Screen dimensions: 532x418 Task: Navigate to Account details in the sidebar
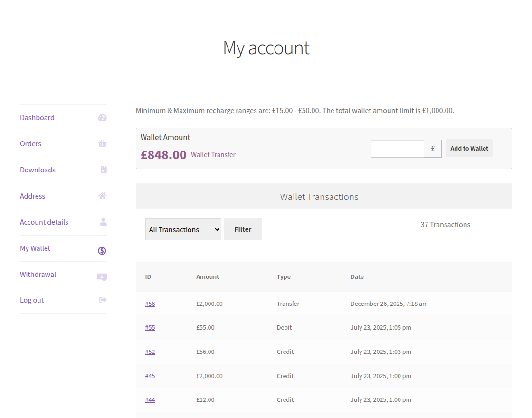click(x=44, y=222)
